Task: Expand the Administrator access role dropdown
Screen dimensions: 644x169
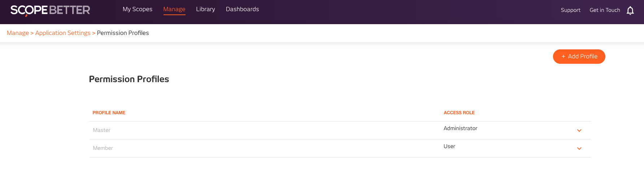Action: (x=579, y=130)
